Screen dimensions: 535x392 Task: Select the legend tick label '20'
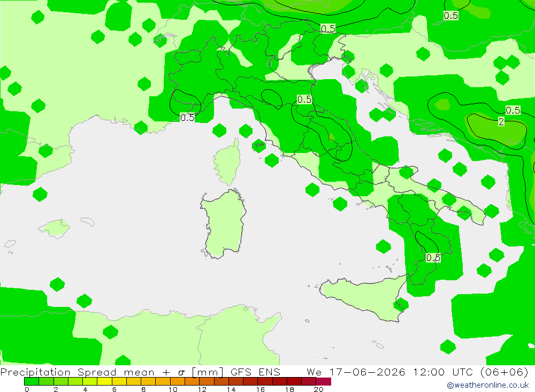click(318, 389)
